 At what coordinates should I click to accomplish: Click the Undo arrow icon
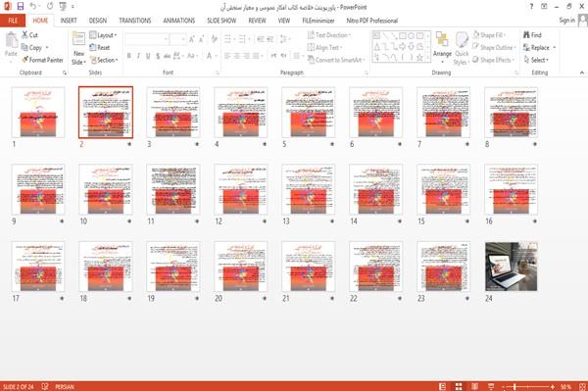[x=33, y=7]
